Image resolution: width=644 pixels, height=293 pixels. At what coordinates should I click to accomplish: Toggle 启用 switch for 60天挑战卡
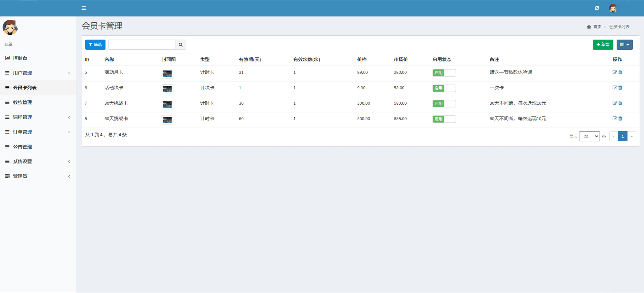pos(444,119)
